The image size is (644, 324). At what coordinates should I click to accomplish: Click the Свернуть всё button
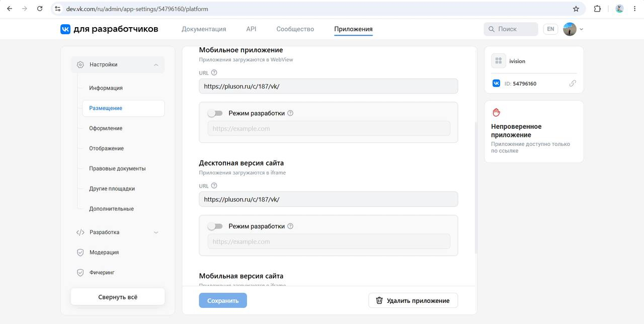point(118,297)
